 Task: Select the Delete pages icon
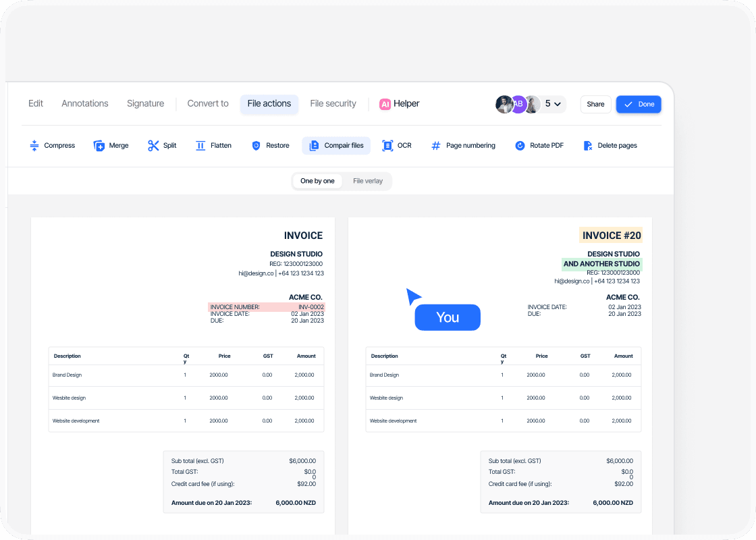(x=588, y=146)
